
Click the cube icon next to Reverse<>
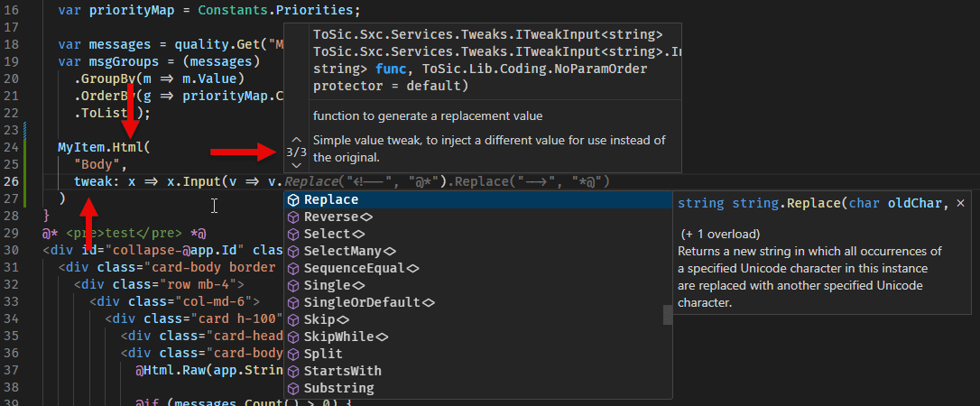293,217
